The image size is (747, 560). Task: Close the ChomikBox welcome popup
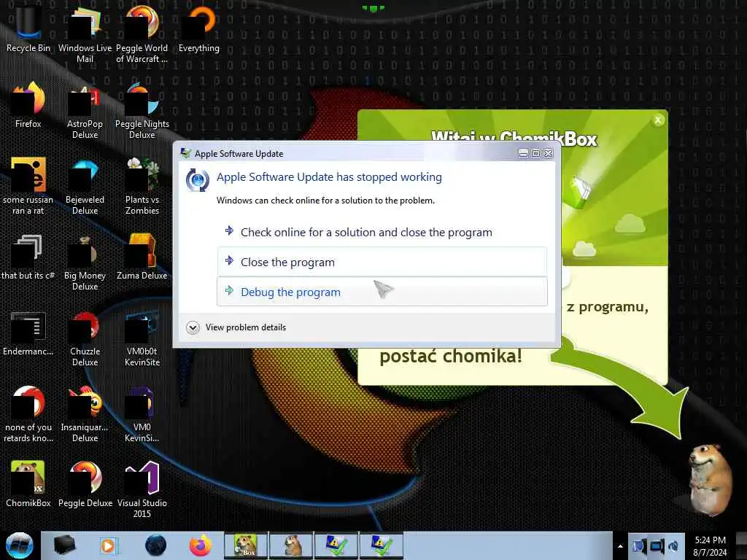(x=658, y=120)
